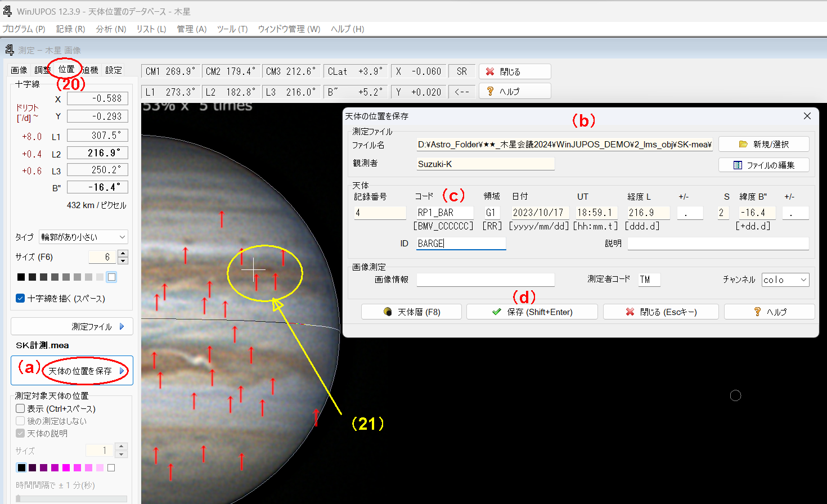
Task: Click the 観測者 field Suzuki-K
Action: [486, 164]
